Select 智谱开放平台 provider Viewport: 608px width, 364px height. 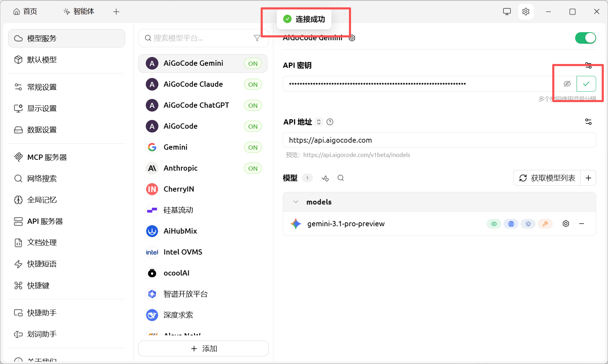click(x=203, y=294)
